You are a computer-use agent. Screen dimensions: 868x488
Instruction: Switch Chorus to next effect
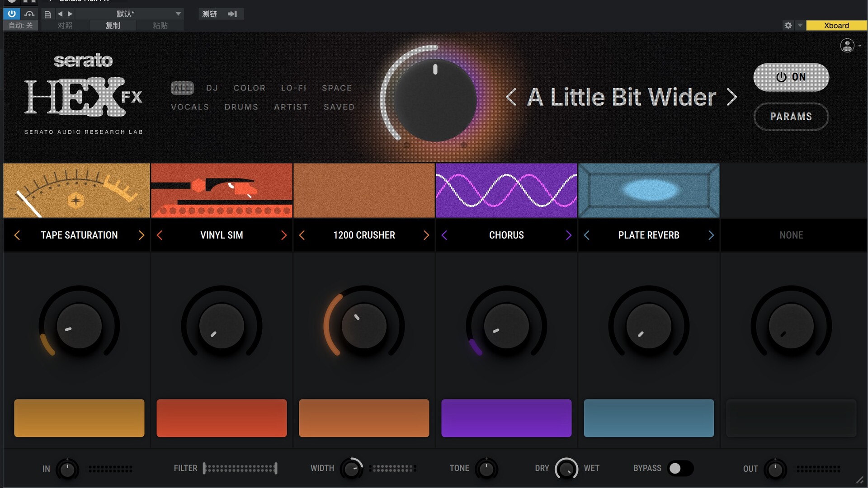point(568,235)
